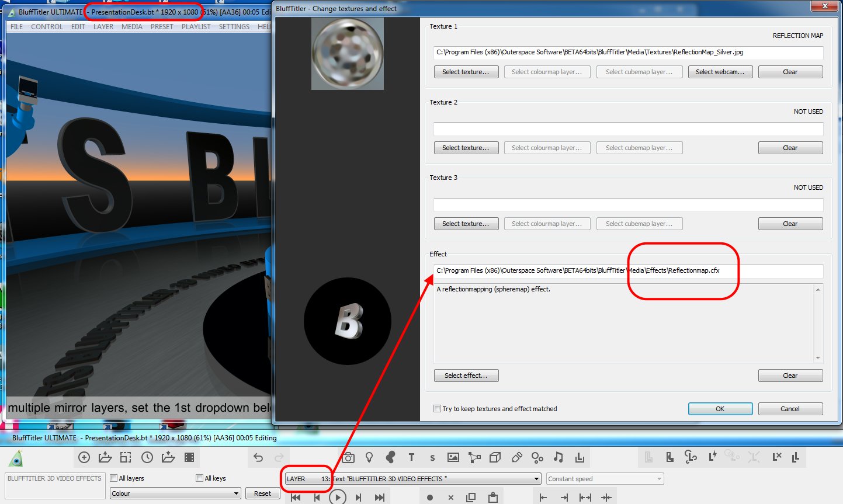
Task: Add a text layer with T icon
Action: point(411,457)
